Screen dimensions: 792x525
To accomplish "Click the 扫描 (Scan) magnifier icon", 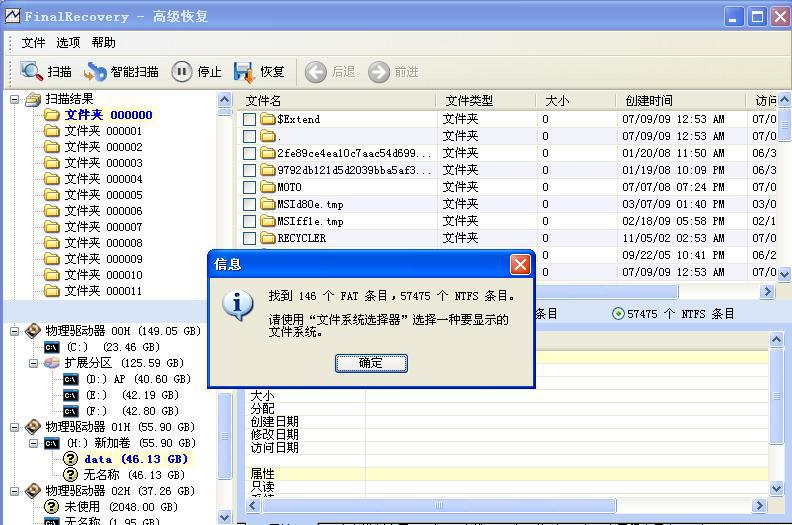I will (32, 72).
